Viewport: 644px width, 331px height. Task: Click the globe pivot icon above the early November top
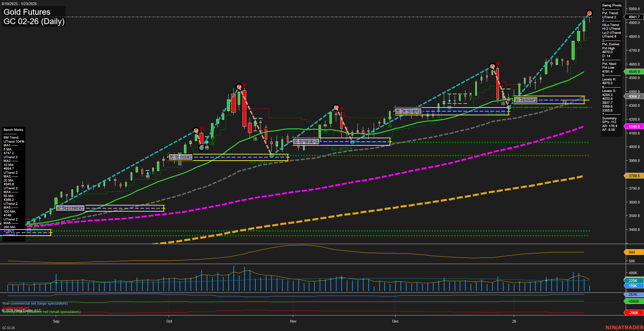click(336, 107)
